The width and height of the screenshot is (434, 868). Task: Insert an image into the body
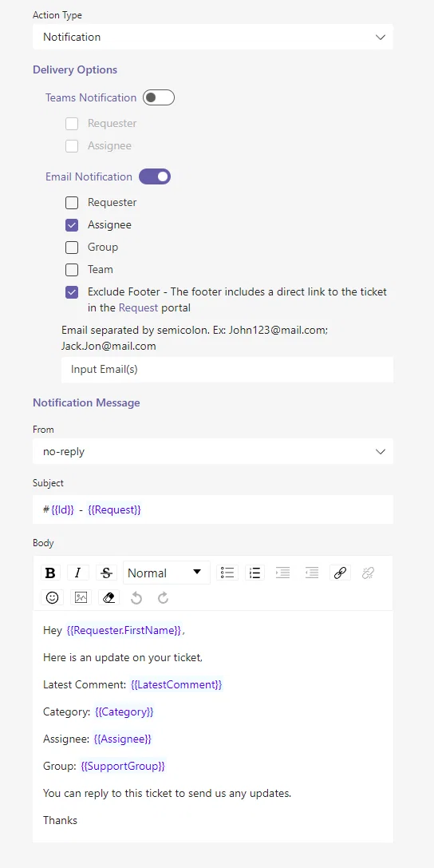81,597
